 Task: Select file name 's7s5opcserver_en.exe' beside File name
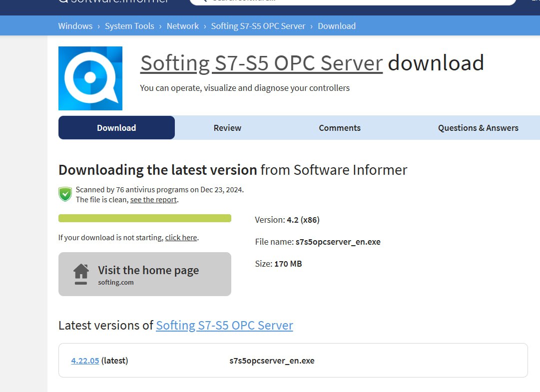click(x=338, y=242)
